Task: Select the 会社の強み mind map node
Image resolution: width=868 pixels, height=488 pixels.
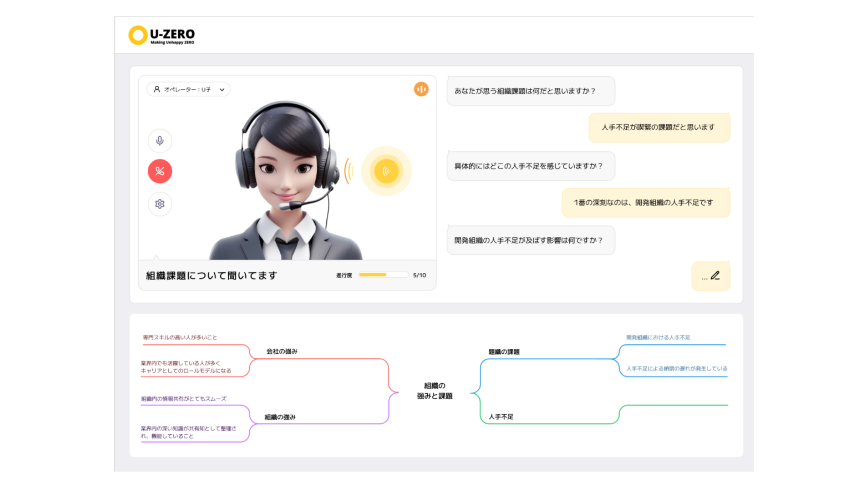Action: coord(282,351)
